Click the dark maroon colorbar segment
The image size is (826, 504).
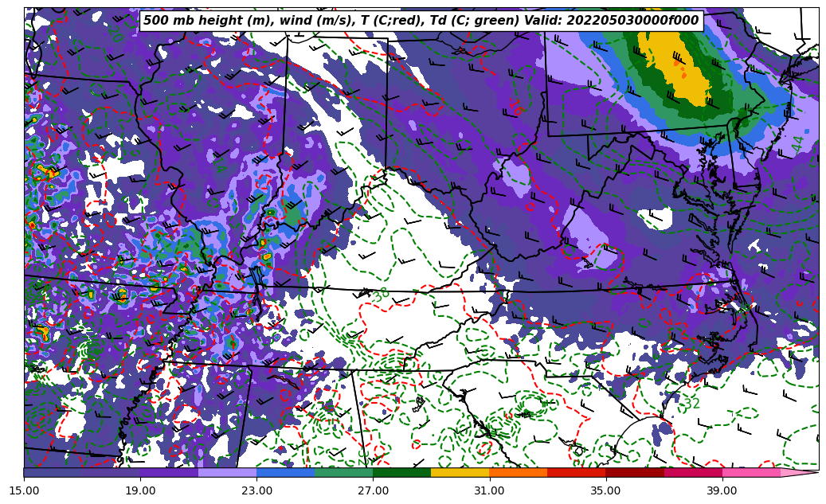(634, 472)
